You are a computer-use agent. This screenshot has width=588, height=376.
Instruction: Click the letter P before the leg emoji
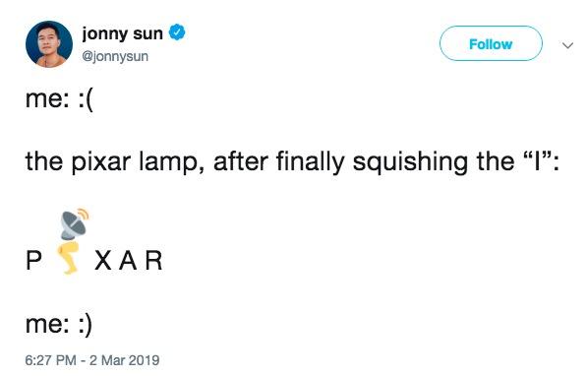(33, 260)
